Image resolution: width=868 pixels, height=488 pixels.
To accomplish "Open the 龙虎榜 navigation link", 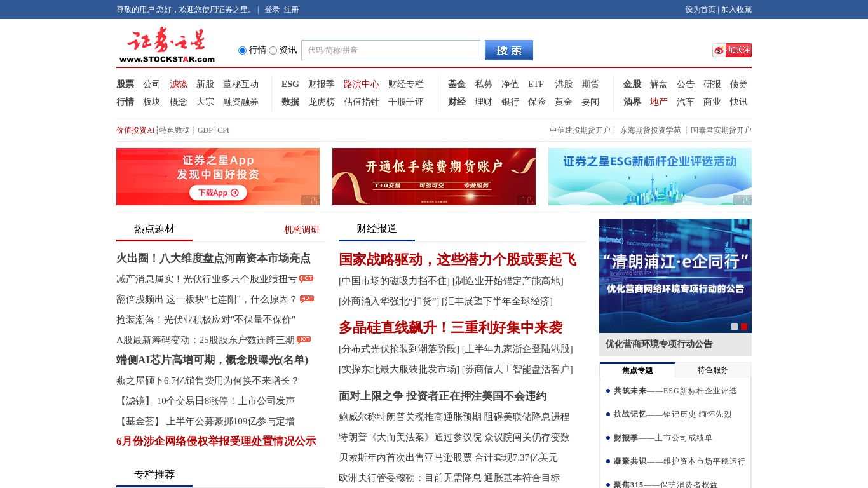I will tap(322, 102).
